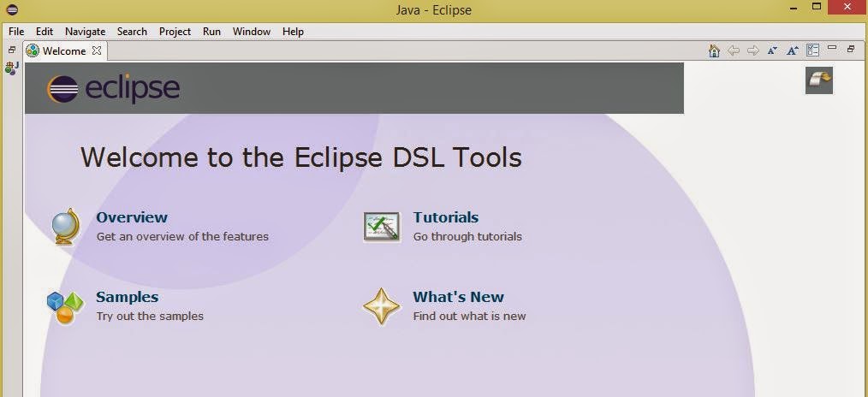The height and width of the screenshot is (397, 868).
Task: Click the Tutorials link
Action: click(x=446, y=217)
